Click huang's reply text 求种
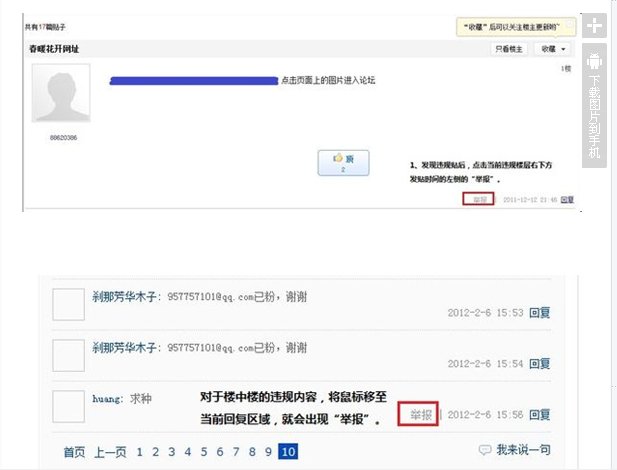This screenshot has height=470, width=617. pyautogui.click(x=141, y=399)
